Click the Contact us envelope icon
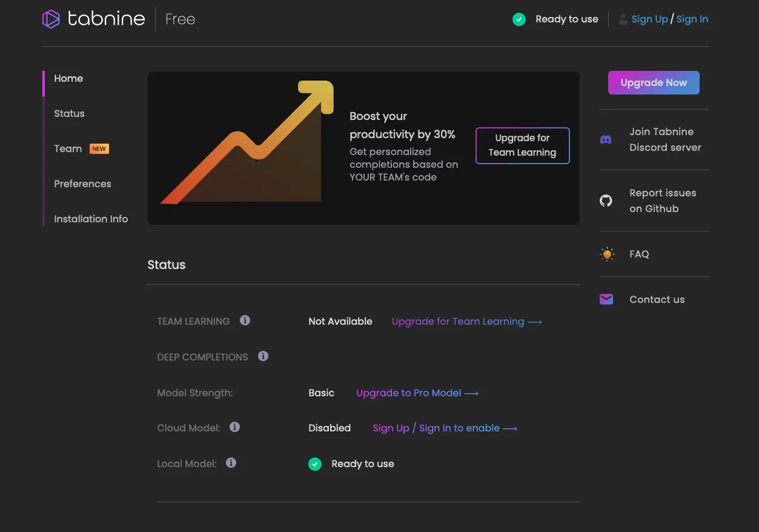 (x=606, y=299)
